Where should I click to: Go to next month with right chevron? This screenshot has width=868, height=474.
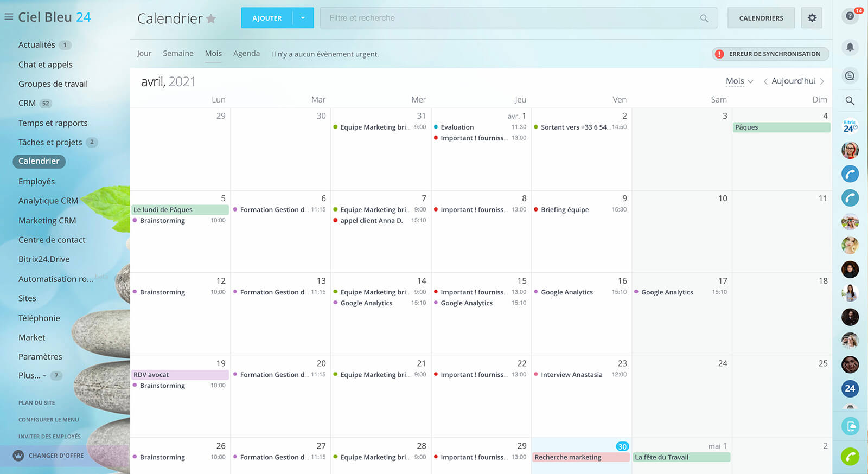coord(822,81)
